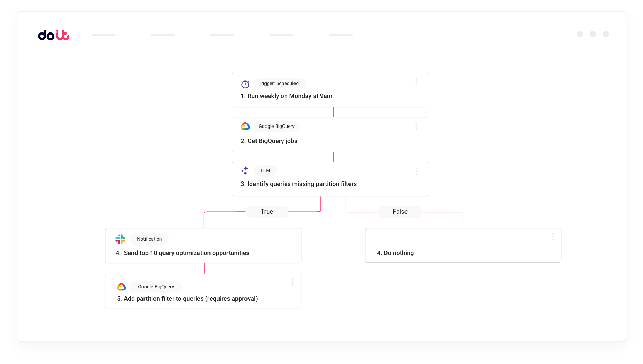Click the Slack notification icon
This screenshot has width=643, height=364.
(120, 239)
